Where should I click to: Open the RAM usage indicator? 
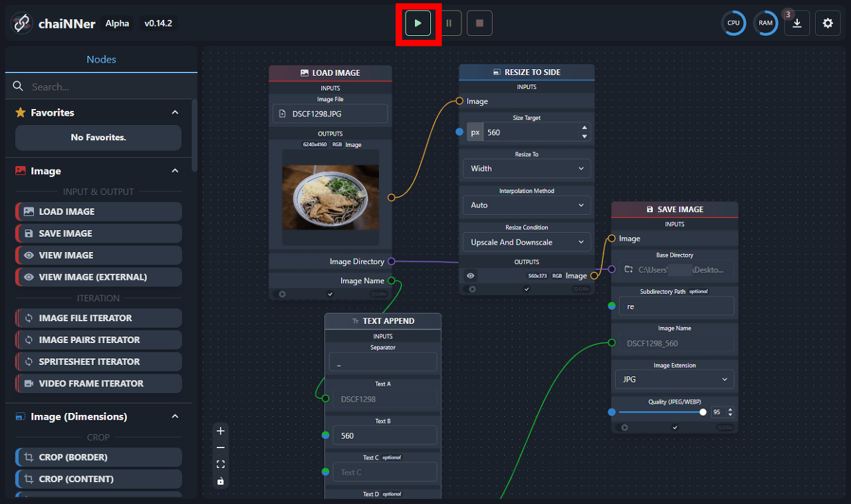click(766, 23)
